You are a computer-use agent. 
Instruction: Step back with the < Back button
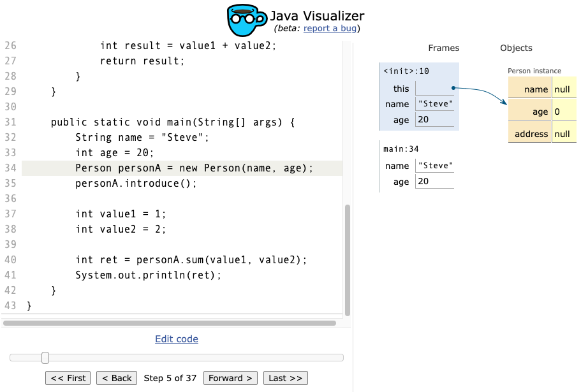coord(117,378)
